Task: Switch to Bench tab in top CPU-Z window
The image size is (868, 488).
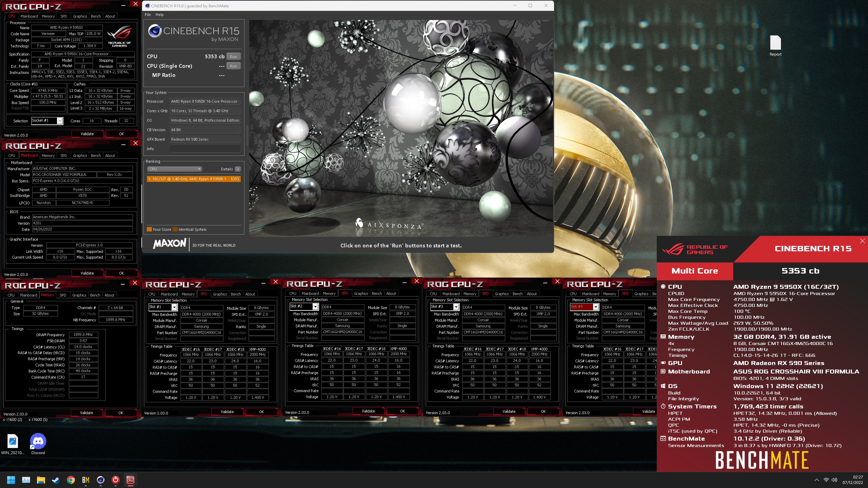Action: pos(96,16)
